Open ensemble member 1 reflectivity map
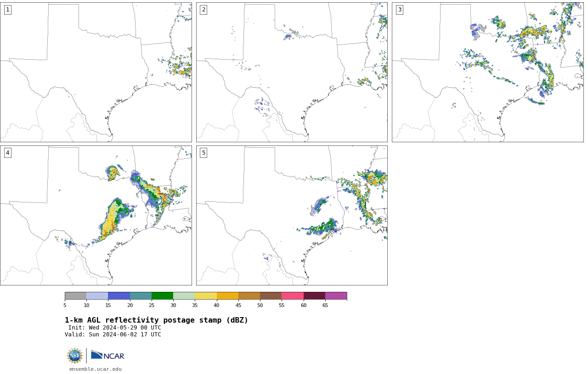The width and height of the screenshot is (588, 374). tap(96, 72)
